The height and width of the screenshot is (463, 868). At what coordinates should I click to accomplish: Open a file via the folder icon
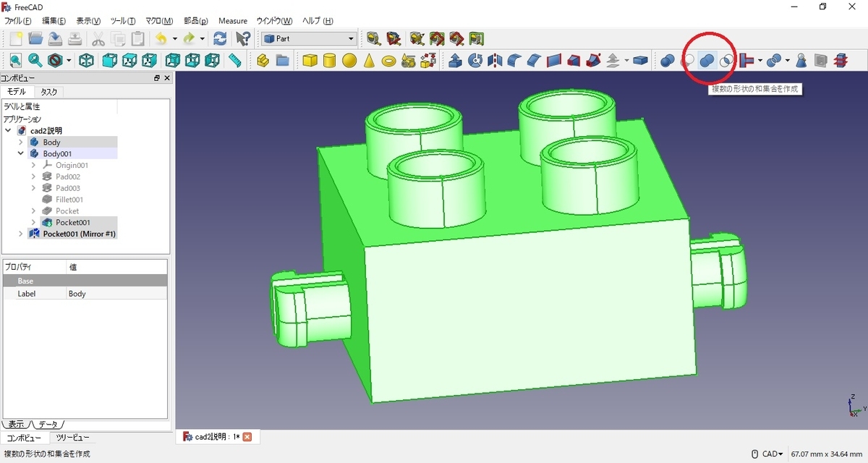pyautogui.click(x=35, y=39)
